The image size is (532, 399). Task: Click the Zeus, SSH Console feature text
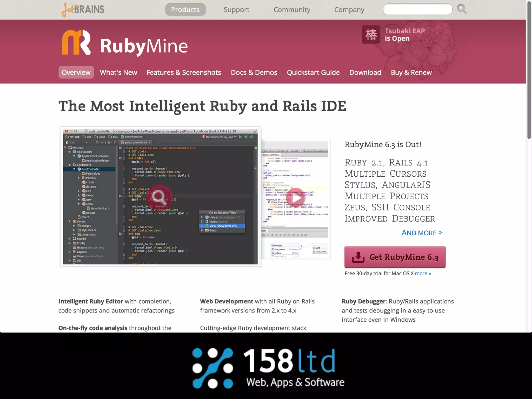coord(387,208)
